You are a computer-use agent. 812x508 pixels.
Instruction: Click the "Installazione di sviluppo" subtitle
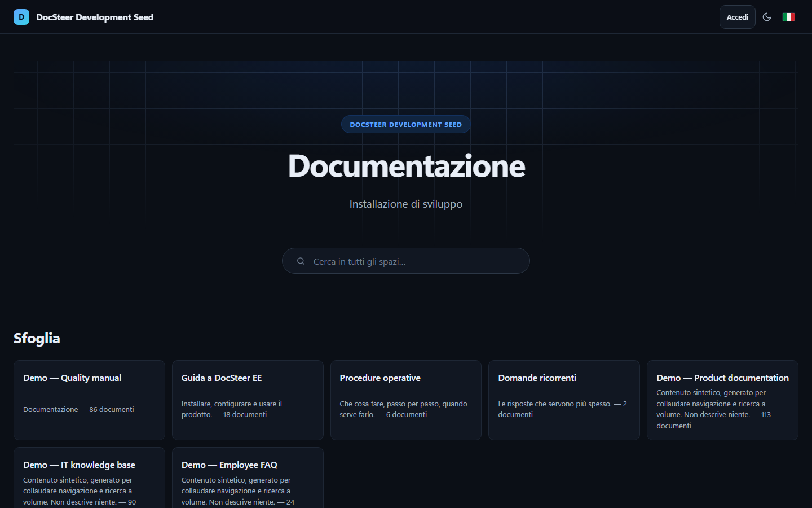[406, 204]
